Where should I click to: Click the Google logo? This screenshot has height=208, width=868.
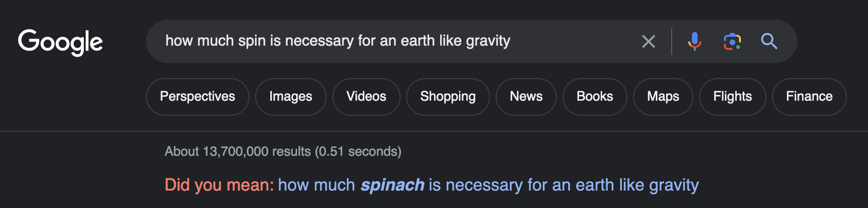point(60,42)
